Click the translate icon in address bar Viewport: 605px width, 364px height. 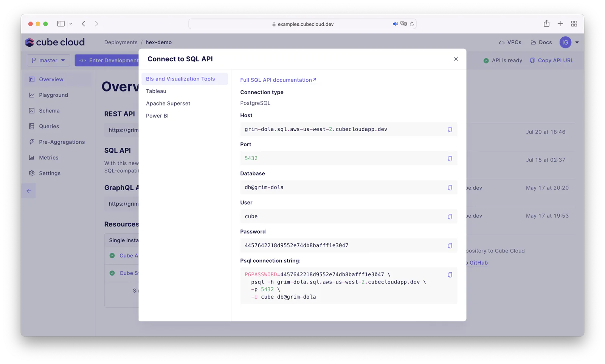tap(403, 24)
